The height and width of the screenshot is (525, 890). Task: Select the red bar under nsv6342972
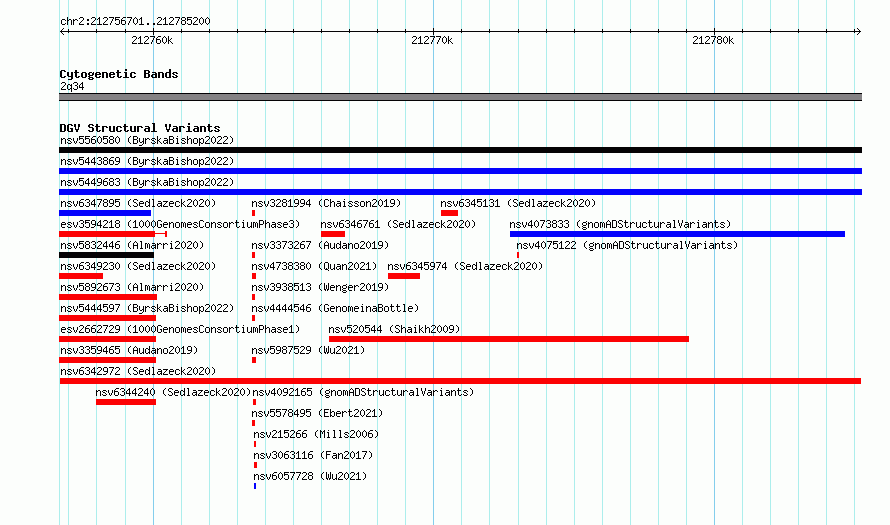click(x=460, y=381)
